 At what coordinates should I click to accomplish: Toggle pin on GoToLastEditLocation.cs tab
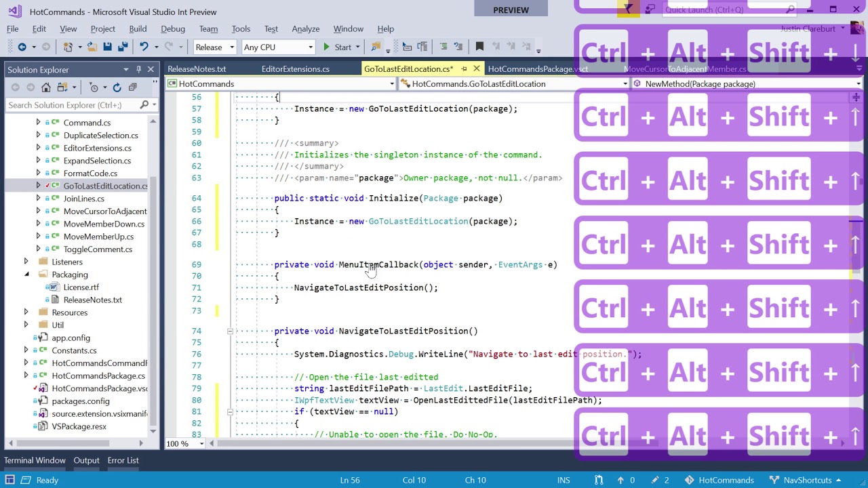pos(464,69)
